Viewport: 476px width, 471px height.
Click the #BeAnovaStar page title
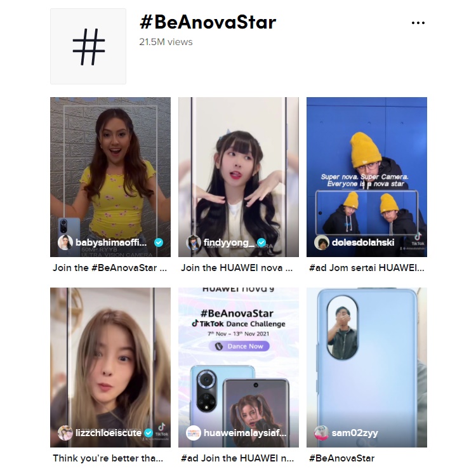coord(208,22)
